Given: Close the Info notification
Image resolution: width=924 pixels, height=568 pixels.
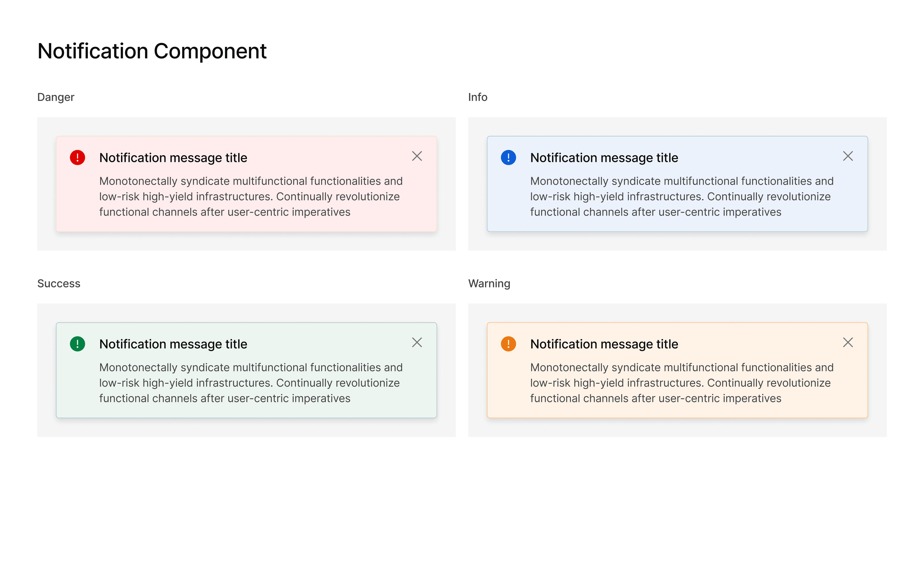Looking at the screenshot, I should (848, 156).
